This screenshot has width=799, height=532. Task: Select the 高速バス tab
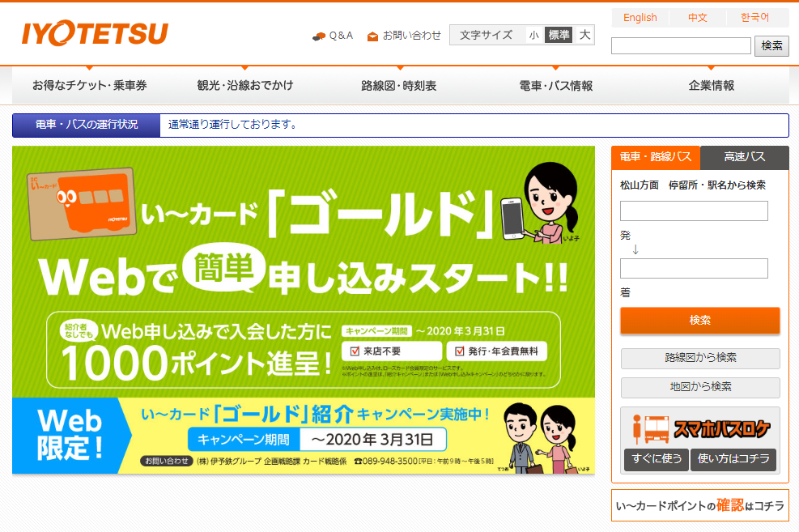(x=745, y=157)
